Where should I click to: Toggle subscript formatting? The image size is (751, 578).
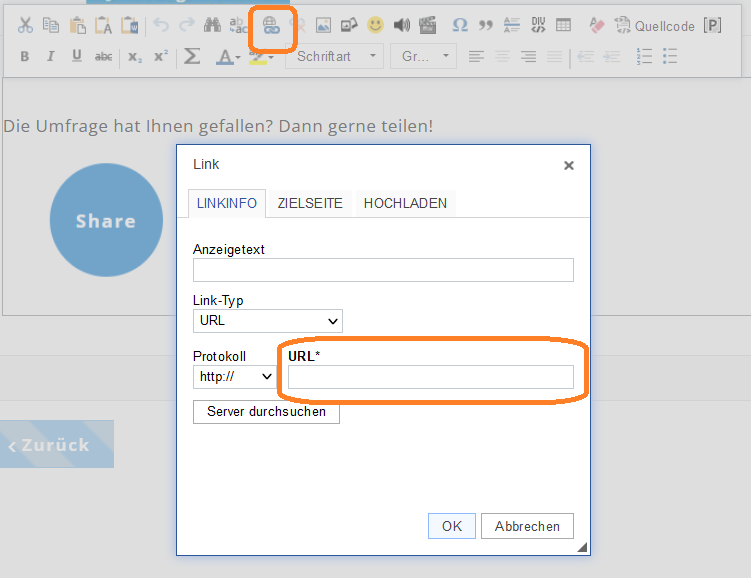point(135,57)
